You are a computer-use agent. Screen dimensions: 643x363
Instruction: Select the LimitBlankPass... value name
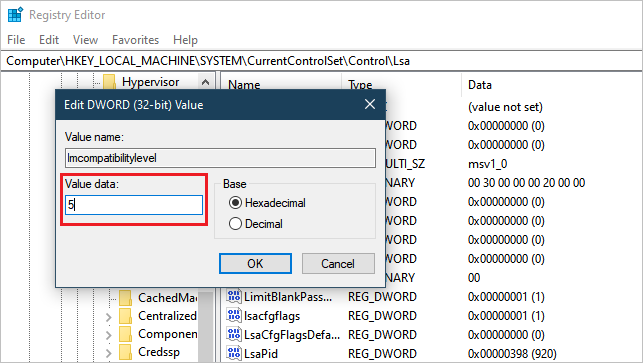click(x=288, y=297)
